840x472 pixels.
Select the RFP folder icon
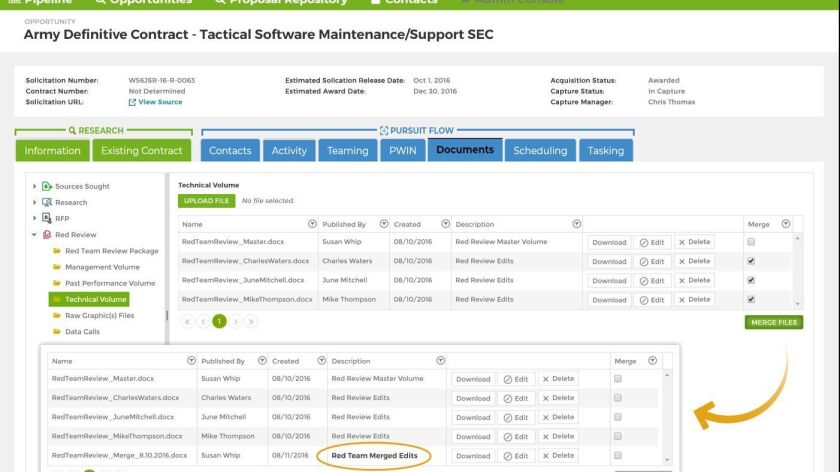[47, 219]
